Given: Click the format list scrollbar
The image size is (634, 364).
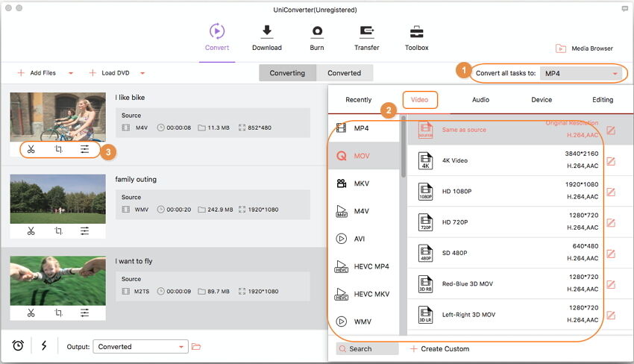Looking at the screenshot, I should (x=403, y=147).
